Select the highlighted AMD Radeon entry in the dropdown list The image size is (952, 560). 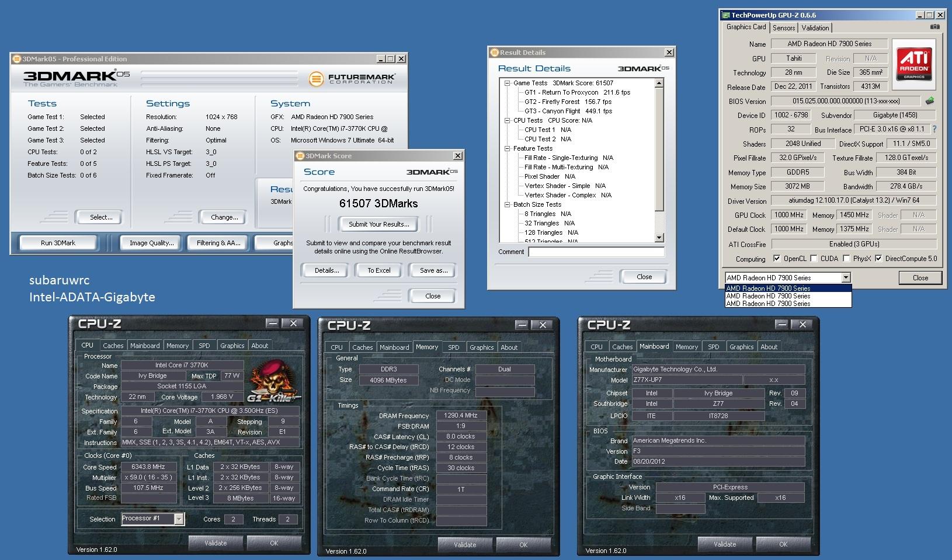coord(788,288)
